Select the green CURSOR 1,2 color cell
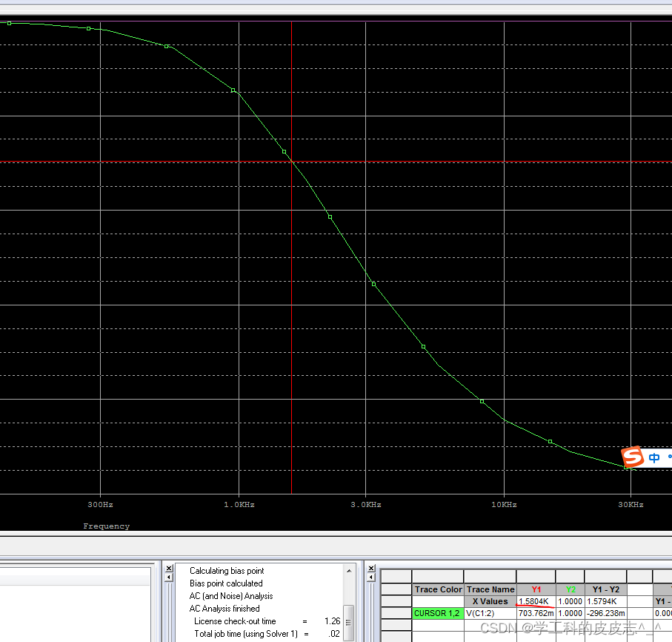The height and width of the screenshot is (642, 672). pyautogui.click(x=437, y=613)
